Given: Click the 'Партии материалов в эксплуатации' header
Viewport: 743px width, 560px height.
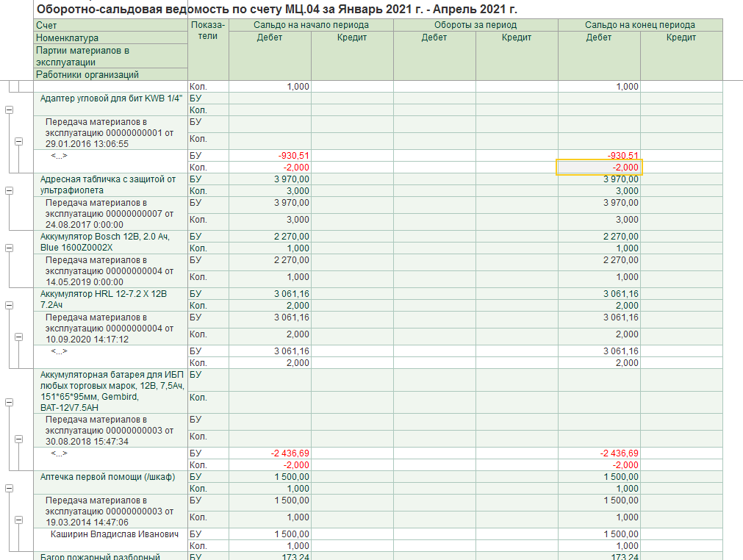Looking at the screenshot, I should (82, 56).
